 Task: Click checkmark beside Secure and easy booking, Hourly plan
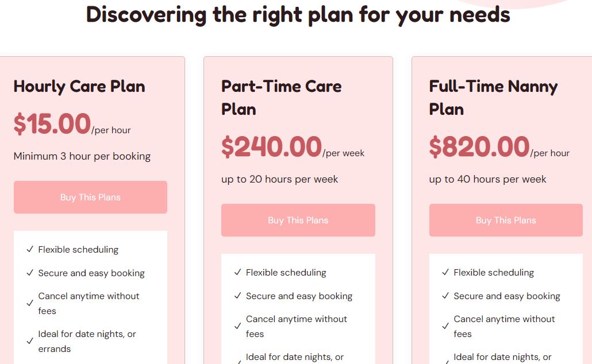(29, 273)
